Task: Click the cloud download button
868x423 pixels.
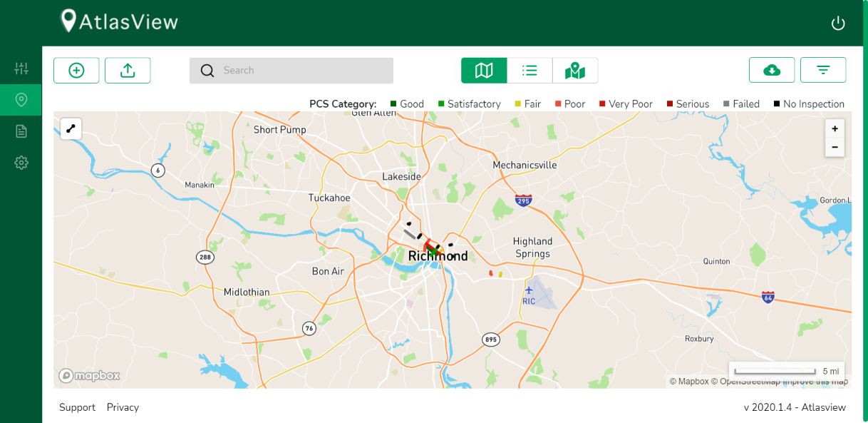Action: (772, 70)
